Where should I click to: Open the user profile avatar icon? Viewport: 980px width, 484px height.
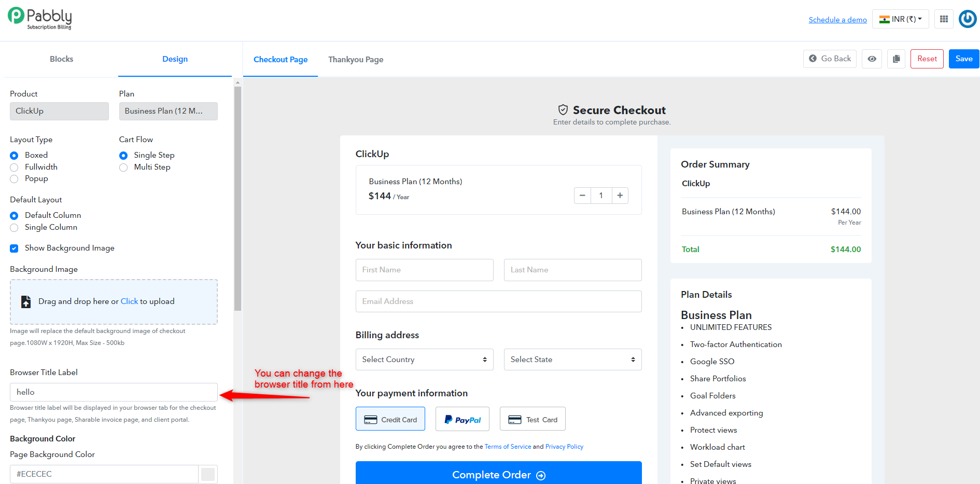[x=968, y=19]
